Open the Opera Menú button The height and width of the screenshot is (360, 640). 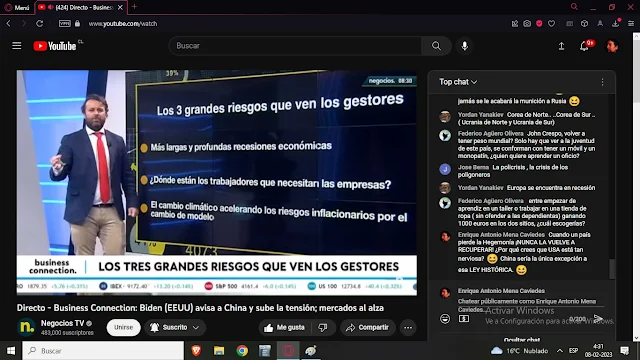[x=17, y=7]
